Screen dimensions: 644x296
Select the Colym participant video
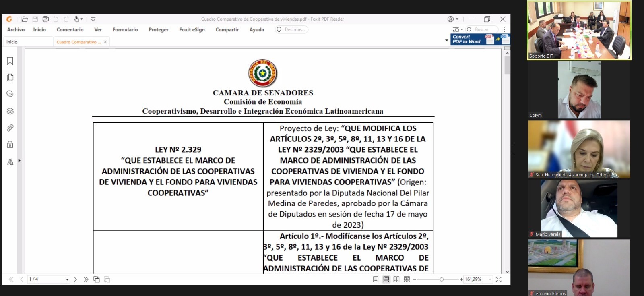[579, 90]
